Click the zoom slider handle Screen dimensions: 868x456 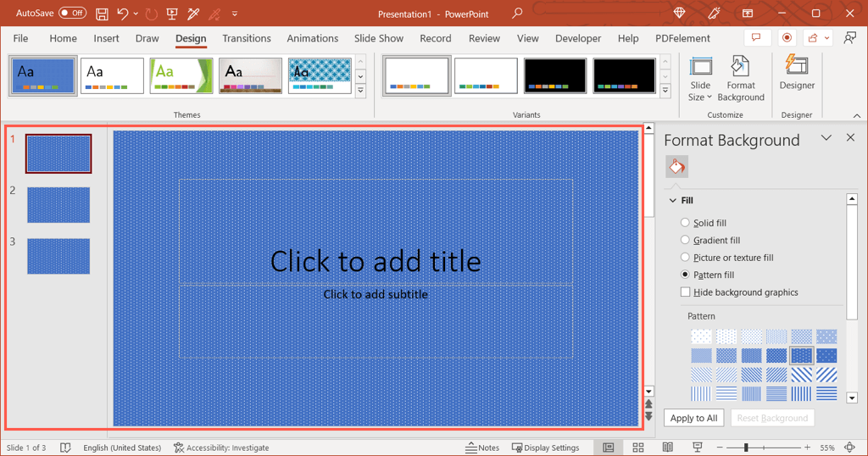(746, 448)
